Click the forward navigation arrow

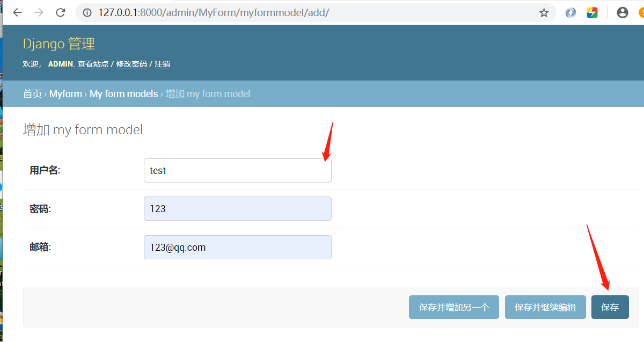click(x=39, y=12)
